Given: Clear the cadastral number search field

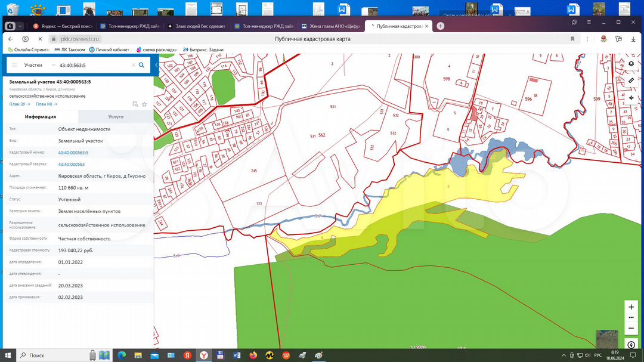Looking at the screenshot, I should (133, 65).
